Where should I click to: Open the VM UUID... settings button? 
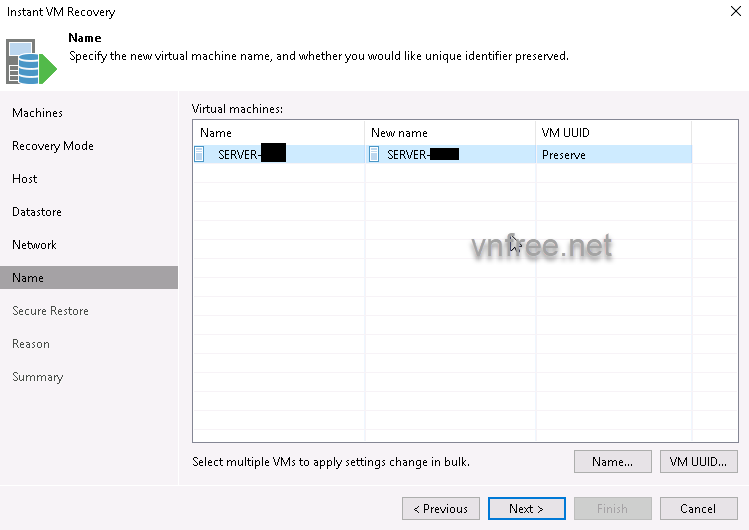699,462
